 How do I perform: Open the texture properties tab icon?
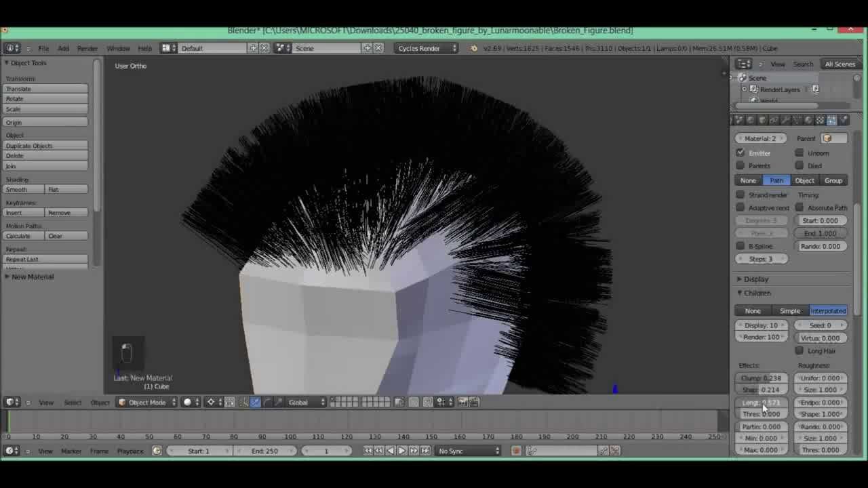[x=821, y=120]
